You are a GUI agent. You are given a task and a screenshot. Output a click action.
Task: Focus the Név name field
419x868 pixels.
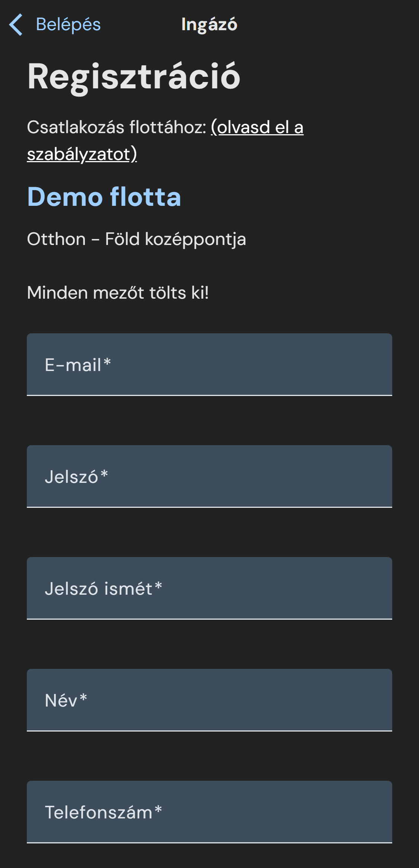pos(209,700)
